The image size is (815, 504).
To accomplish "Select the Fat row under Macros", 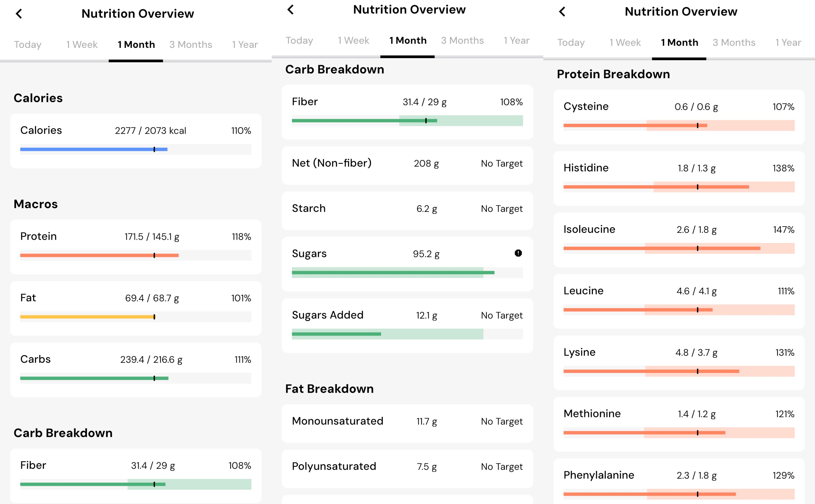I will click(x=135, y=308).
